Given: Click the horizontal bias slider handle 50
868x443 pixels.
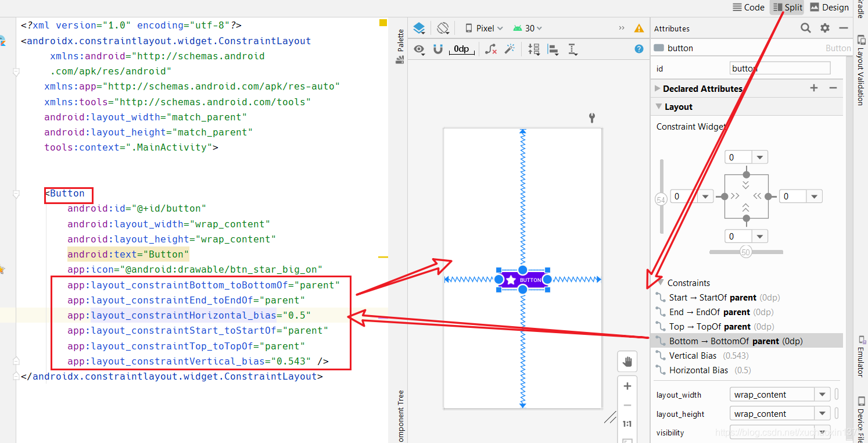Looking at the screenshot, I should 745,252.
